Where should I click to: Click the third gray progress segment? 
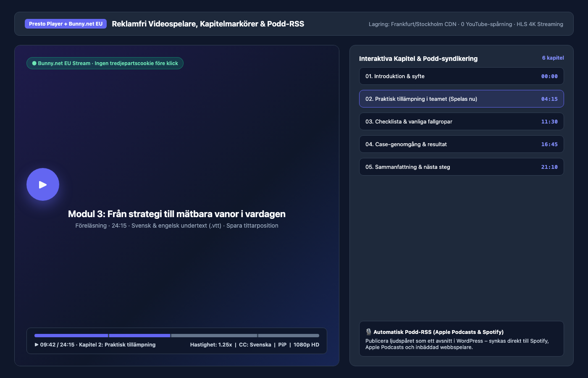tap(214, 336)
